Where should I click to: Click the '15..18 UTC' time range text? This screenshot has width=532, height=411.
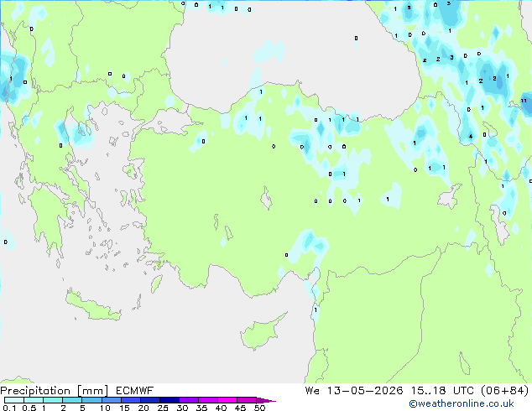442,391
